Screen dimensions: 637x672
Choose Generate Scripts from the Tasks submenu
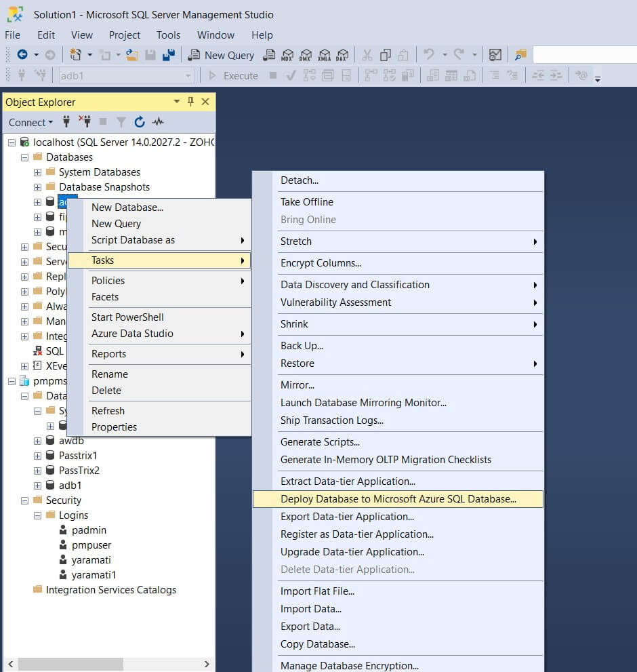[x=320, y=442]
